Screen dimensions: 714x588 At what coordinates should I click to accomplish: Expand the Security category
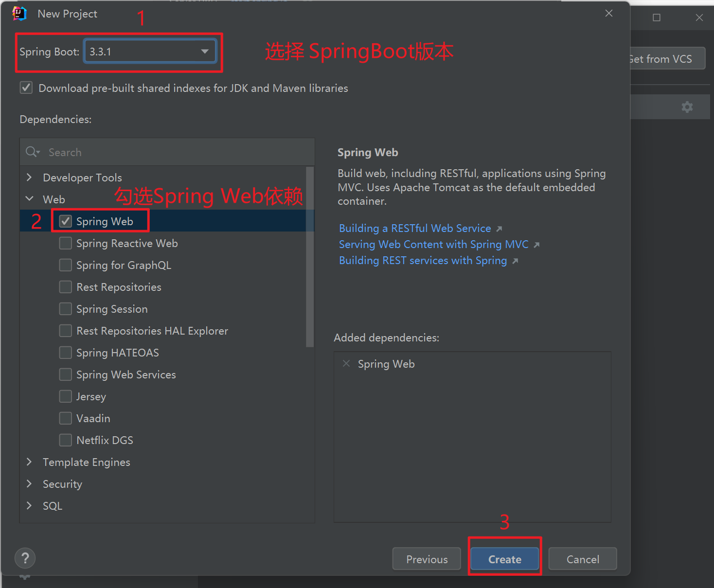pyautogui.click(x=29, y=483)
